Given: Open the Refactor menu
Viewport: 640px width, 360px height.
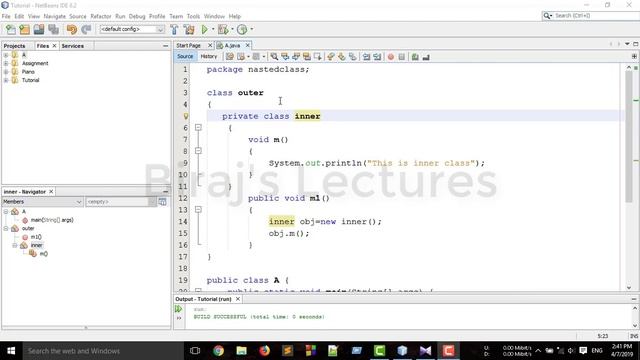Looking at the screenshot, I should (x=101, y=16).
